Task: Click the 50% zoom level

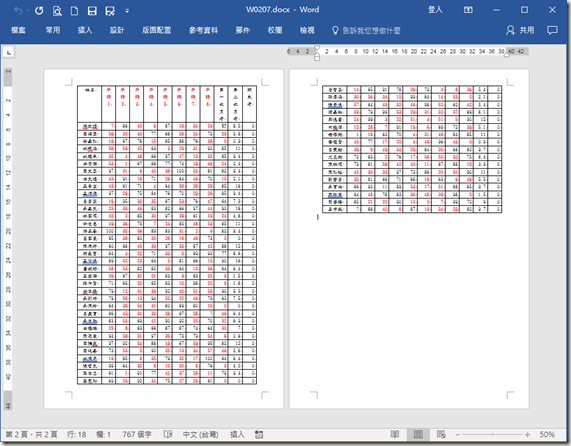Action: pyautogui.click(x=547, y=434)
